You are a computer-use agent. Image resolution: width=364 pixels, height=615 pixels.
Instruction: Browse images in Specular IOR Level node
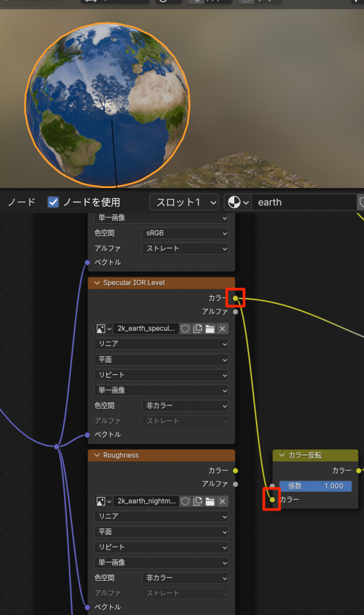point(104,329)
